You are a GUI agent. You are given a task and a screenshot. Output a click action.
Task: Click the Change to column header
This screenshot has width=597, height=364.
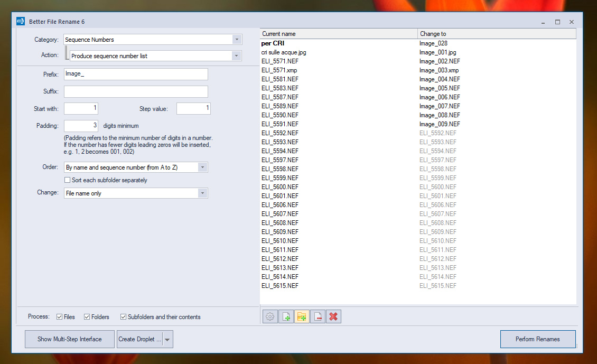click(x=496, y=34)
